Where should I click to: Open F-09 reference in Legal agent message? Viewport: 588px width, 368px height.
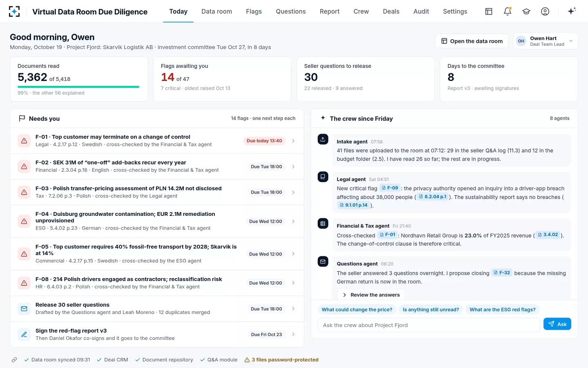point(390,188)
